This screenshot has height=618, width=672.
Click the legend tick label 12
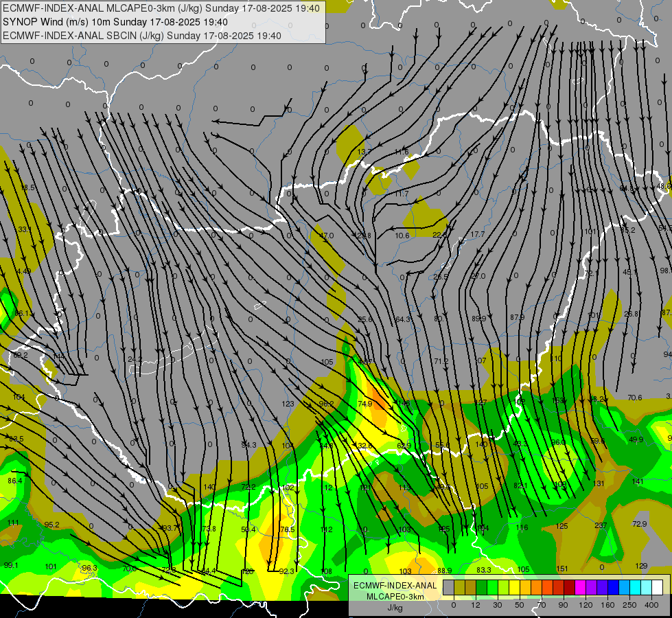(476, 605)
